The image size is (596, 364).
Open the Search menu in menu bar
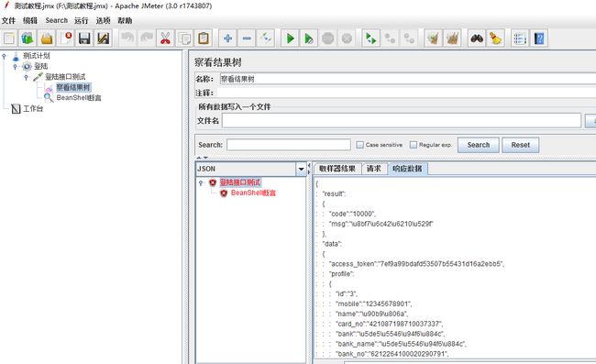(x=56, y=20)
